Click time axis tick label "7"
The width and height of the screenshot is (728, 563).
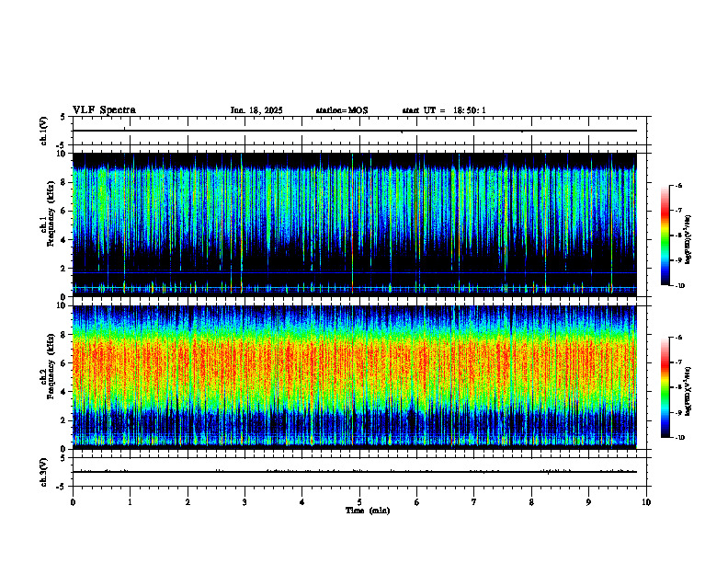click(x=474, y=502)
